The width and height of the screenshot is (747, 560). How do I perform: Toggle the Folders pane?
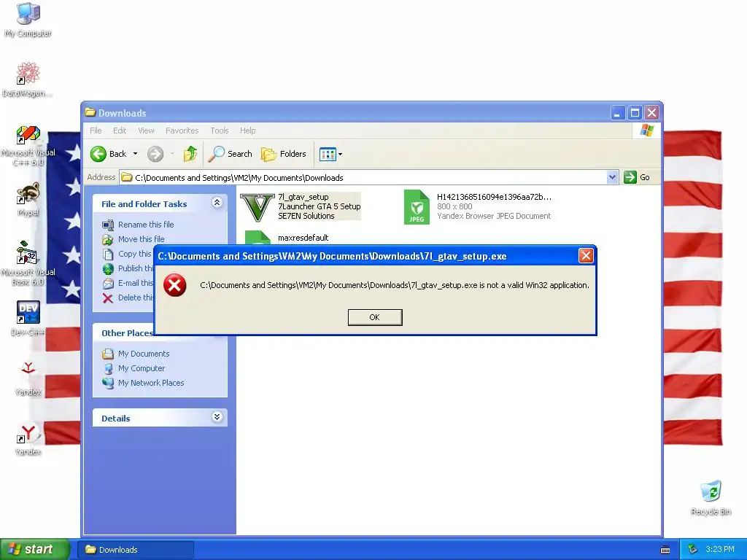click(x=284, y=154)
